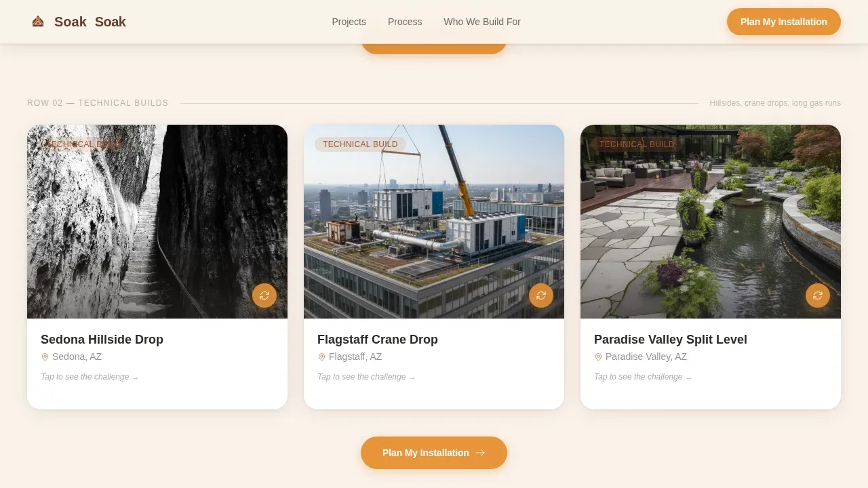
Task: Tap to see the Sedona challenge
Action: 90,377
